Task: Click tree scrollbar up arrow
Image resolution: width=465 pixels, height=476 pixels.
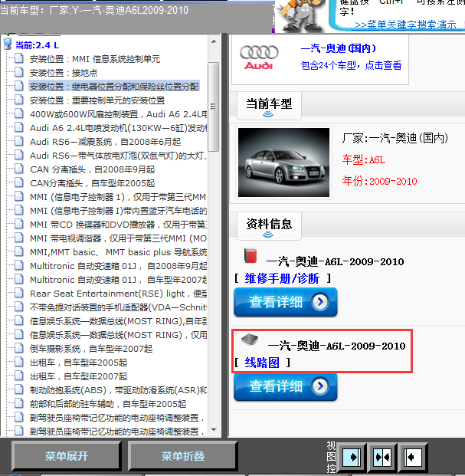Action: click(x=214, y=41)
